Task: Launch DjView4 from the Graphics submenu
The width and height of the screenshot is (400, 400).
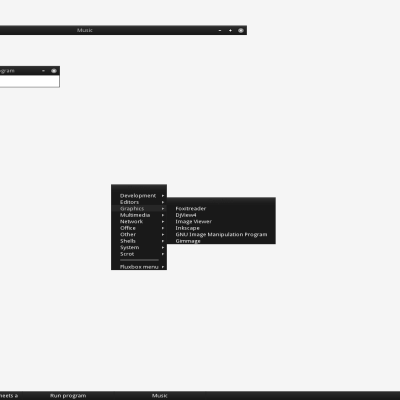Action: (x=221, y=215)
